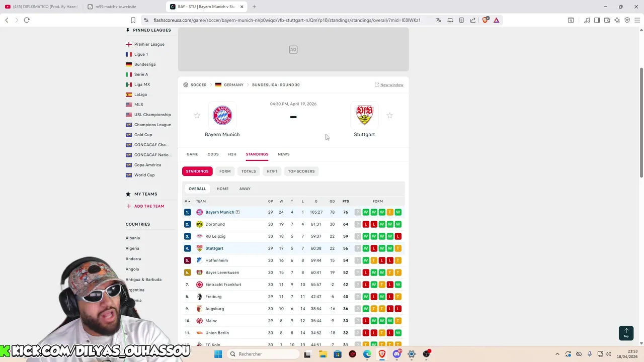The width and height of the screenshot is (644, 362).
Task: Share this page via share icon
Action: (x=473, y=20)
